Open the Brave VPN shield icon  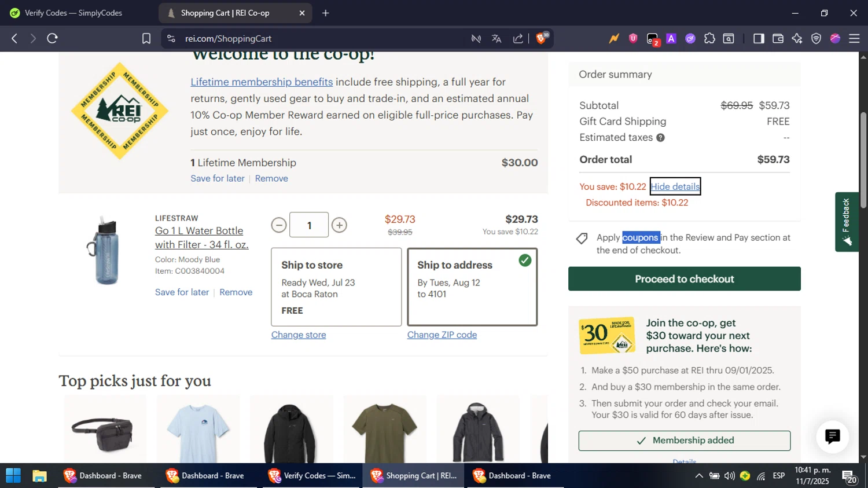pos(816,39)
